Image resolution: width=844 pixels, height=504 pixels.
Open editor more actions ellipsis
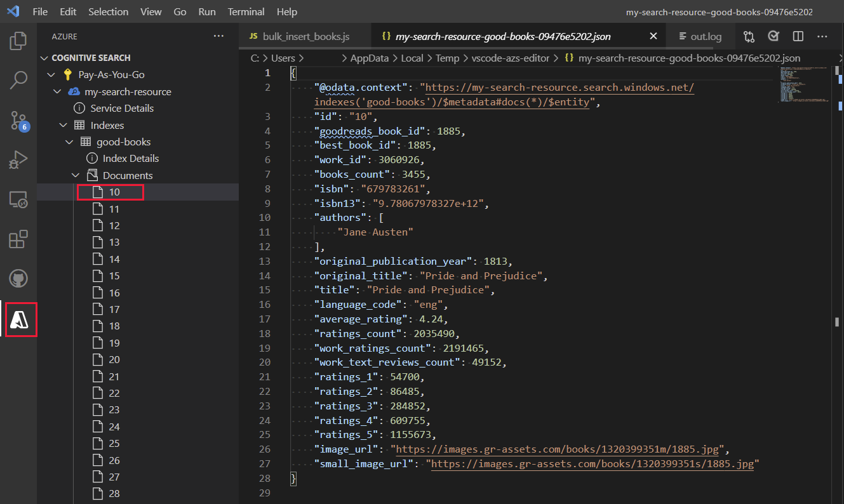click(x=822, y=36)
